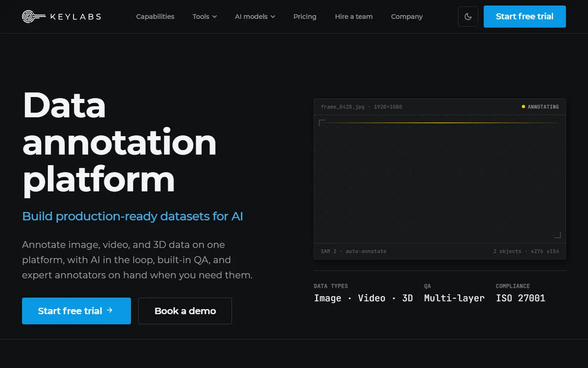
Task: Click the ISO 27001 compliance value
Action: tap(520, 298)
